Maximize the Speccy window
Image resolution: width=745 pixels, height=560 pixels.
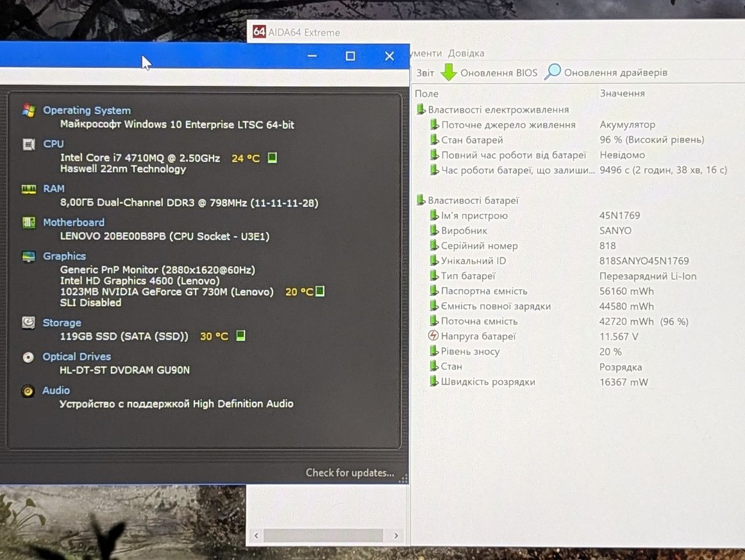pyautogui.click(x=350, y=56)
